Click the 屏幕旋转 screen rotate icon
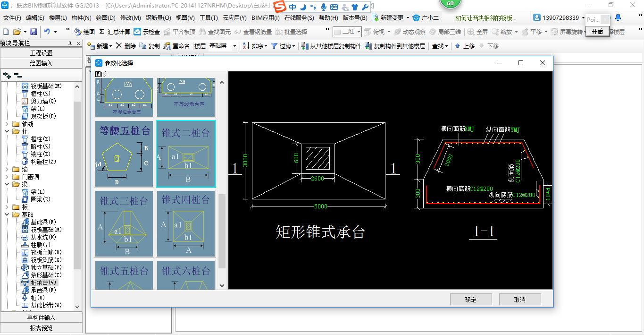 554,32
